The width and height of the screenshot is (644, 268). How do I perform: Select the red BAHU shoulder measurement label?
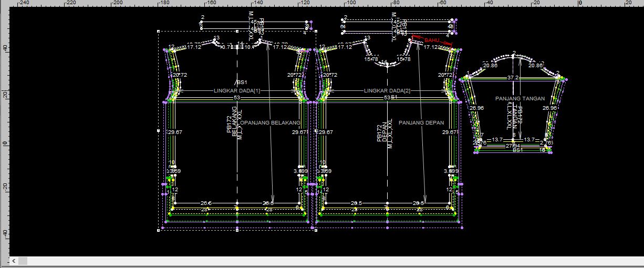tap(431, 40)
